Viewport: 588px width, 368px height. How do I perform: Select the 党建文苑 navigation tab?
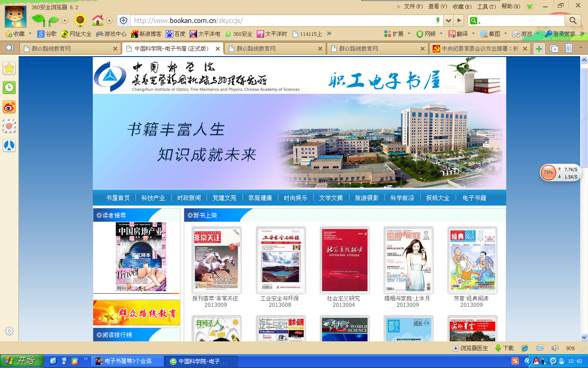pos(224,198)
